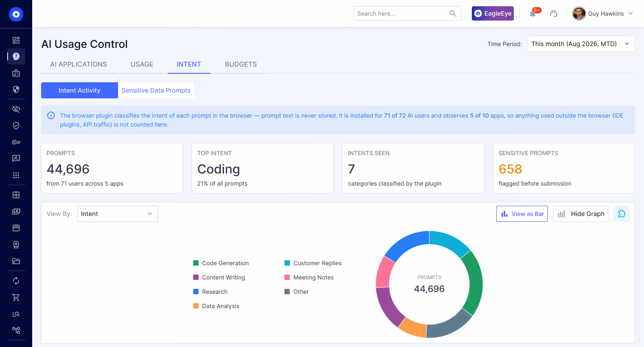
Task: Switch to Intent Activity view
Action: (80, 90)
